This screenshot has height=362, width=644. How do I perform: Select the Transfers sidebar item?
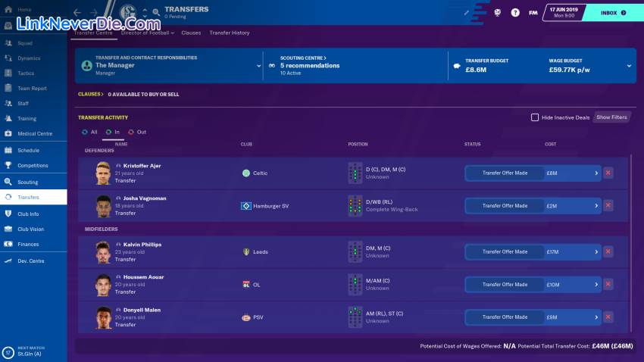[x=33, y=198]
